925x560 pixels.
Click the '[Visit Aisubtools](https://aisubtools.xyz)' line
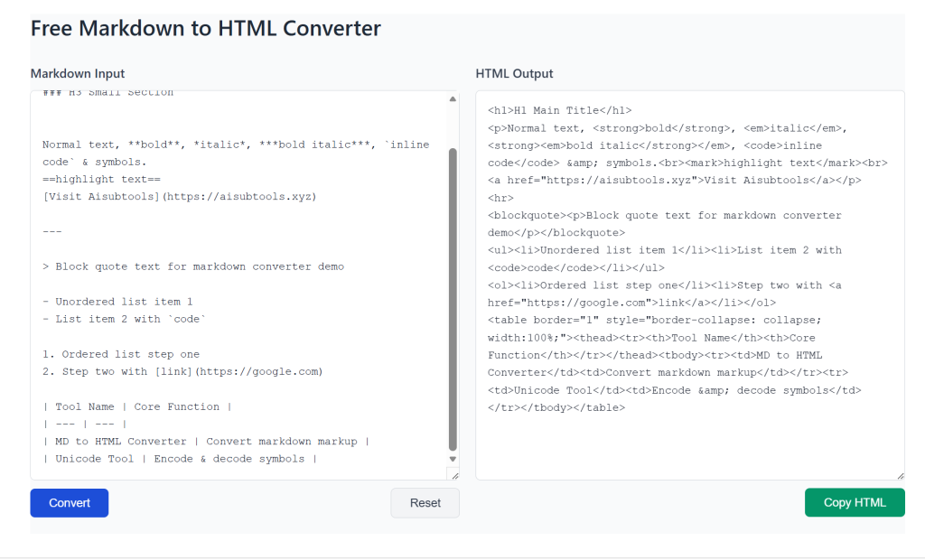pos(180,197)
